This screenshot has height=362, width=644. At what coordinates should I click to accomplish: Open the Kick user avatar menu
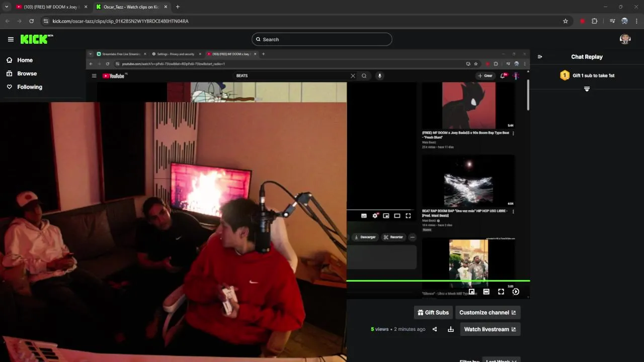[625, 39]
